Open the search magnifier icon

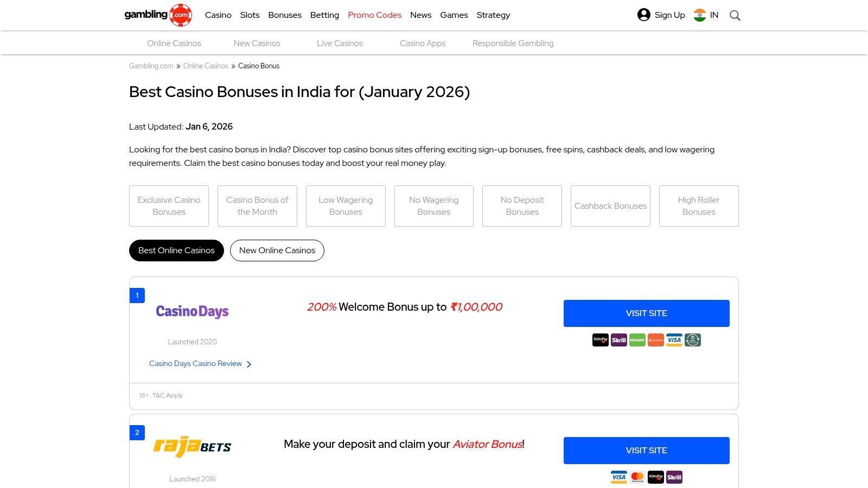click(x=735, y=15)
